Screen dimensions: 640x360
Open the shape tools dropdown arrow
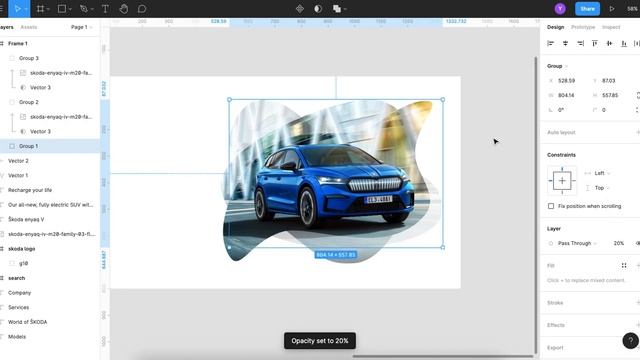70,9
